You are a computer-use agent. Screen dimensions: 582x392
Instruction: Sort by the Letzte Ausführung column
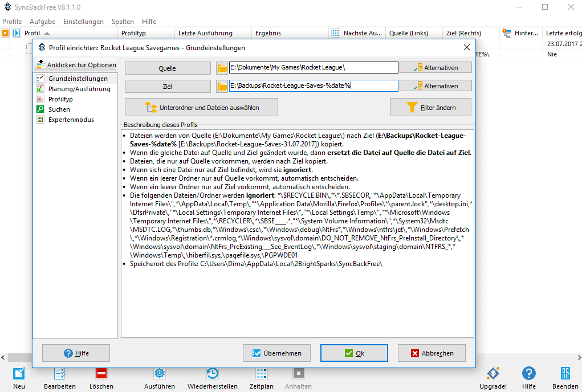[213, 33]
